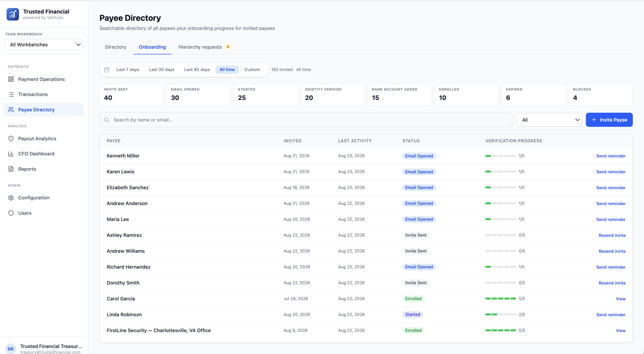This screenshot has height=354, width=644.
Task: Switch to the Directory tab
Action: pos(116,47)
